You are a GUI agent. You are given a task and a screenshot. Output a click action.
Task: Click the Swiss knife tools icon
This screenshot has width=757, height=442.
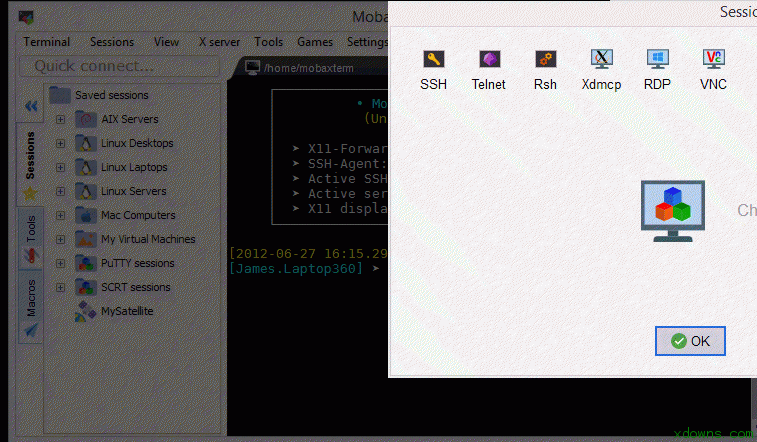(31, 256)
